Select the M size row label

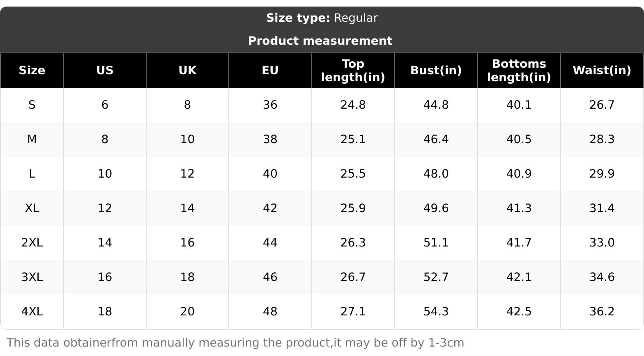[32, 139]
